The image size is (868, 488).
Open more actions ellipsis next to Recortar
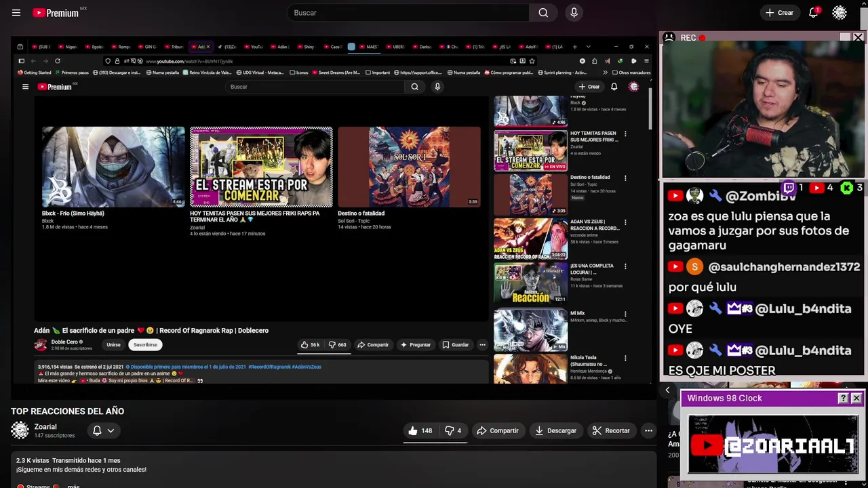coord(648,430)
